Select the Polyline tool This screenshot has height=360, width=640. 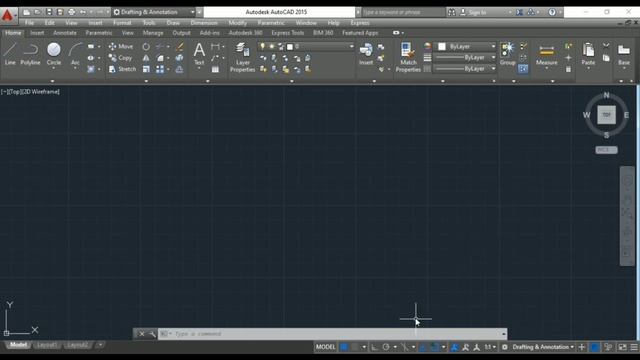click(30, 54)
